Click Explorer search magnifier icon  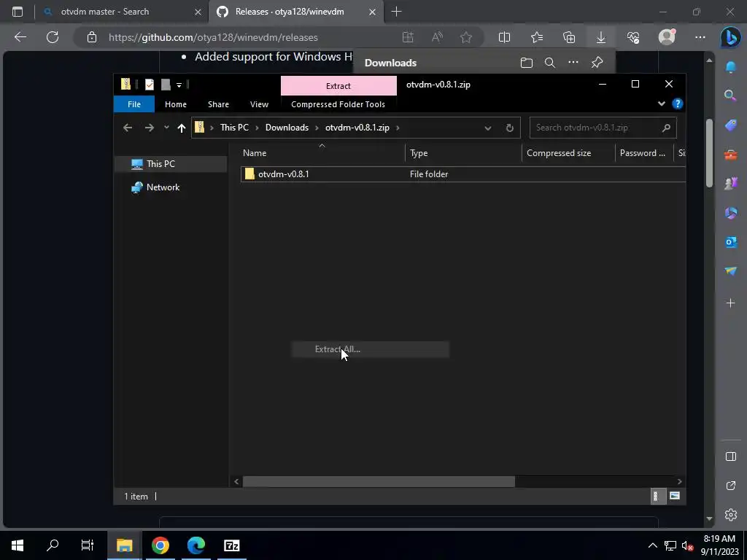pyautogui.click(x=666, y=128)
